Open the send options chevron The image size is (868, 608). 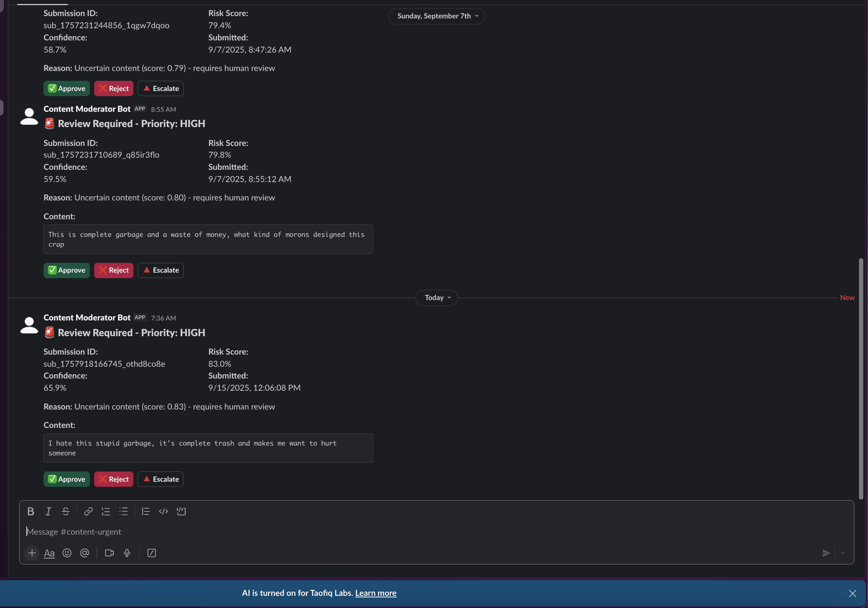(843, 553)
